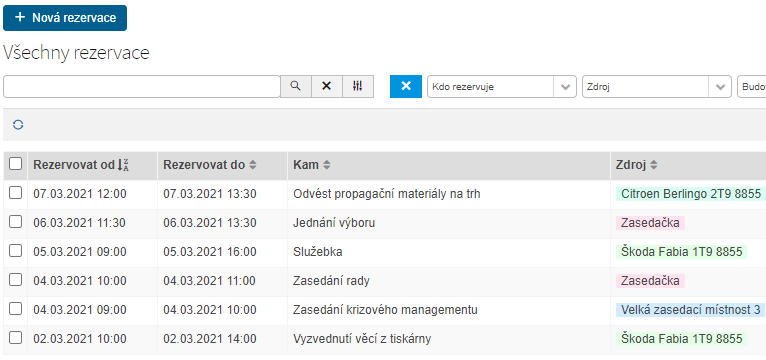Open the Zdroj filter dropdown
This screenshot has height=360, width=766.
tap(657, 86)
